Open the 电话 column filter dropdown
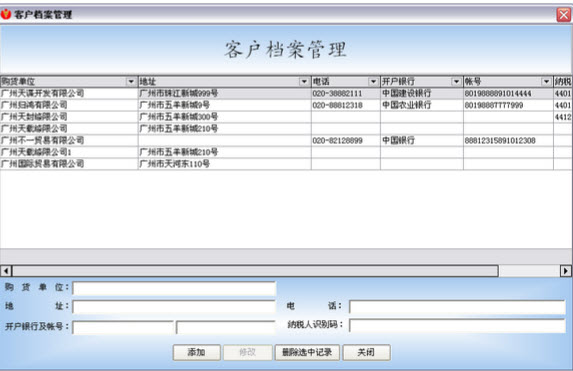Screen dimensions: 573x371 [x=373, y=82]
